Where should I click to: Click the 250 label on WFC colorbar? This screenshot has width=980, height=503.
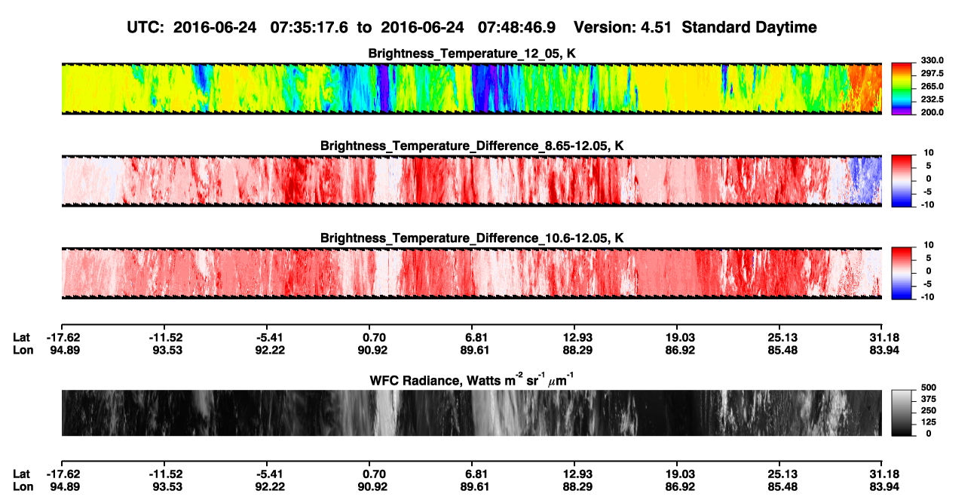click(x=929, y=412)
